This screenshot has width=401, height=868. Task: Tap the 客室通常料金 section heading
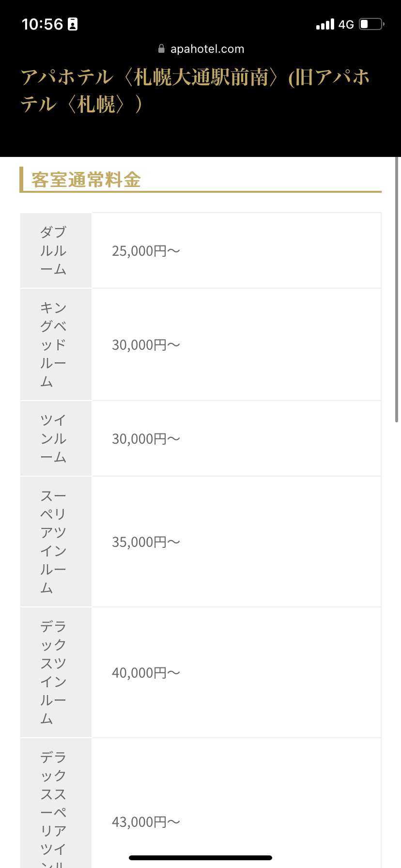pos(86,180)
